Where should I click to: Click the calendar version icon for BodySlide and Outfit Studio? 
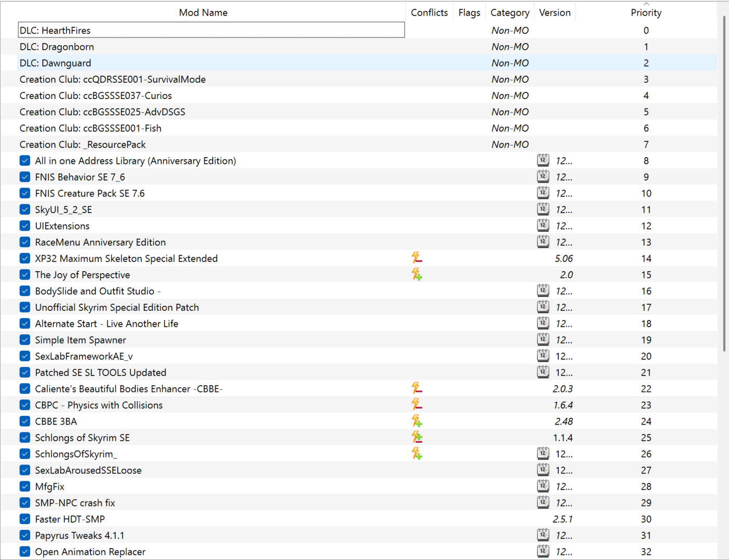(x=543, y=290)
